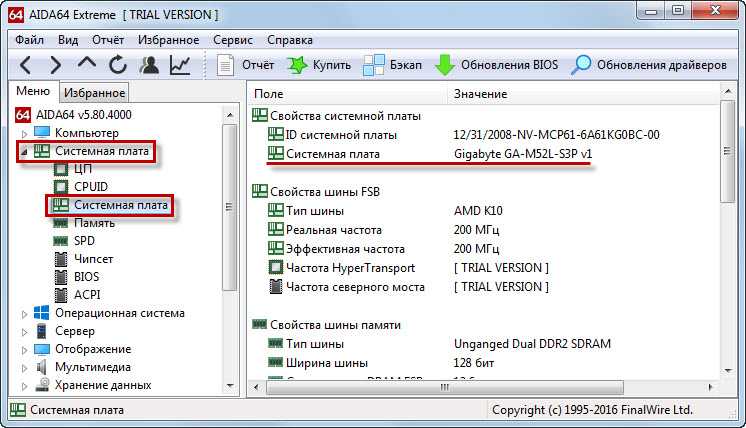Expand the Отображение tree node
746x428 pixels.
24,350
